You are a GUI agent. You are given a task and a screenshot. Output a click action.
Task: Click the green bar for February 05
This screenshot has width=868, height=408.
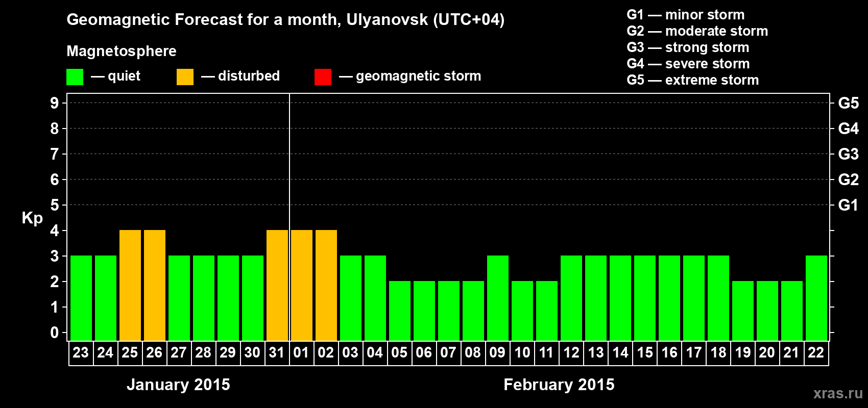tap(400, 311)
